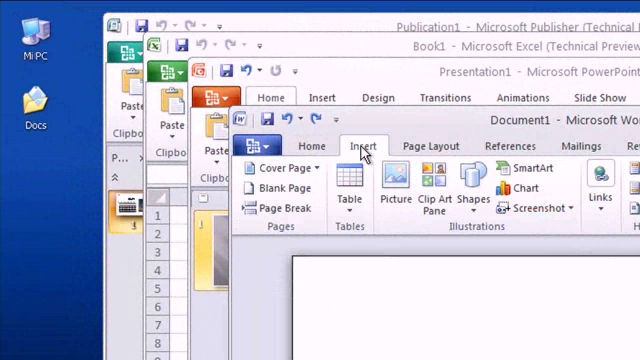Click the Paste icon in Excel
The width and height of the screenshot is (640, 360).
(x=172, y=101)
